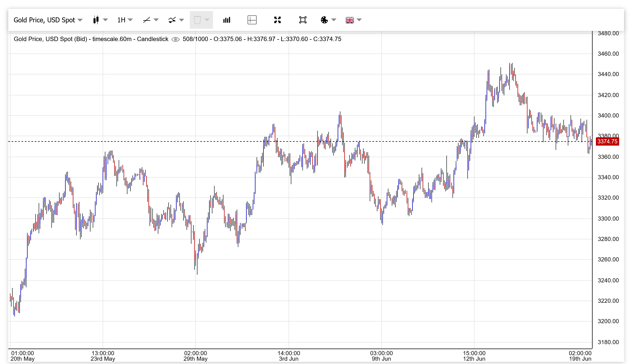The height and width of the screenshot is (364, 629).
Task: Click the fullscreen expand arrows icon
Action: [x=278, y=20]
